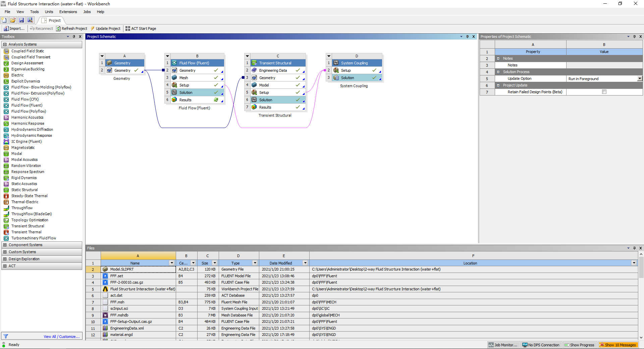Expand the Custom Systems toolbox group
Screen dimensions: 644x349
point(5,252)
